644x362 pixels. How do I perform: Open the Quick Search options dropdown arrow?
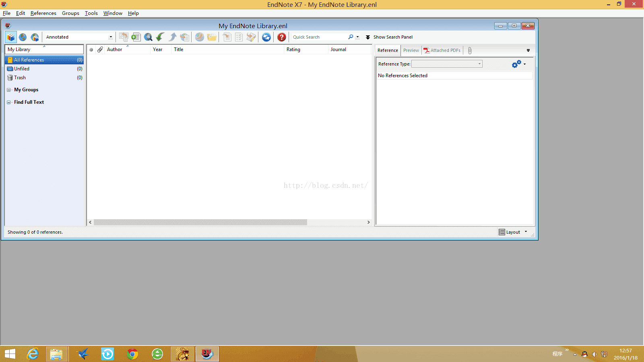[357, 37]
